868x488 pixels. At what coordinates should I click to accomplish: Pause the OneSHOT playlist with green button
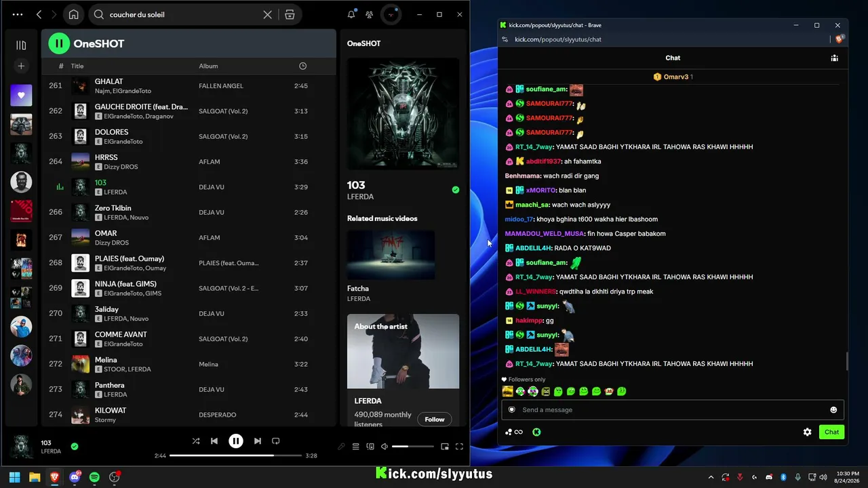tap(59, 43)
